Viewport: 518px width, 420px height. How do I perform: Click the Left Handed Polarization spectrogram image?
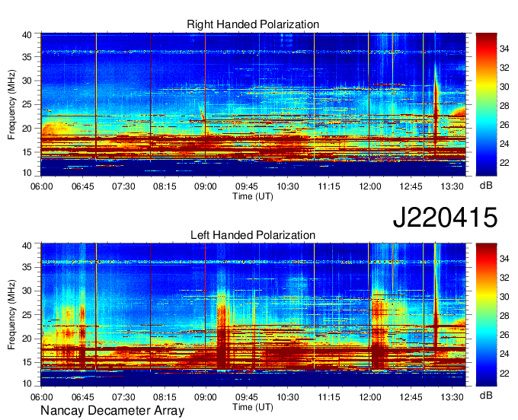(254, 314)
